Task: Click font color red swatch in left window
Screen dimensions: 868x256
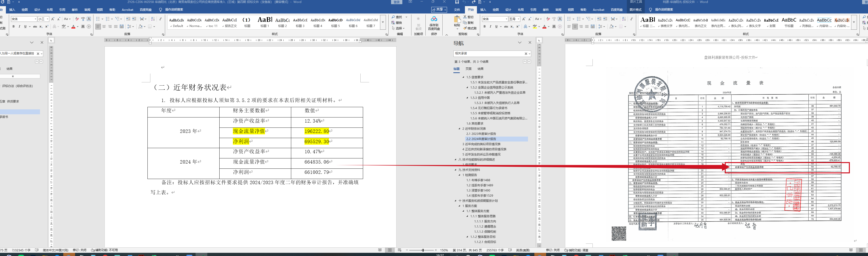Action: (73, 27)
